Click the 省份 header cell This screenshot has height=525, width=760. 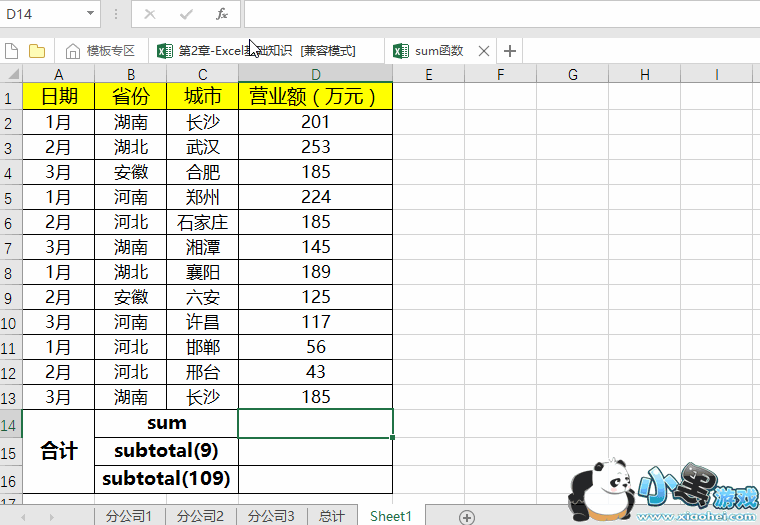[x=130, y=96]
